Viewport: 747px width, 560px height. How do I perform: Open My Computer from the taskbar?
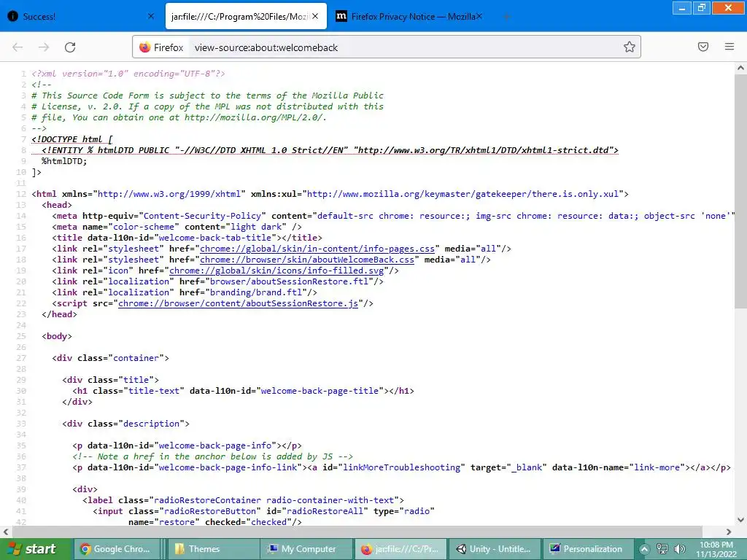307,549
